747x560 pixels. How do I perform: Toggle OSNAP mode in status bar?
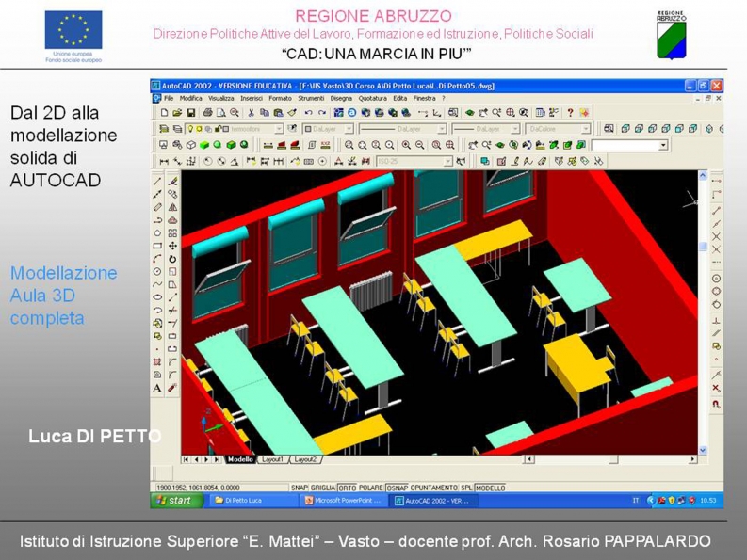(x=397, y=488)
